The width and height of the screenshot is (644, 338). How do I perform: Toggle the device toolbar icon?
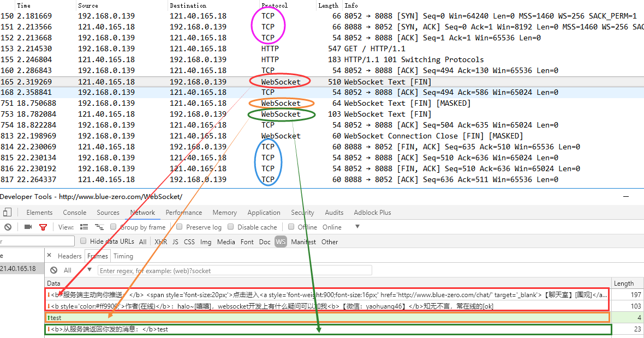click(x=7, y=213)
